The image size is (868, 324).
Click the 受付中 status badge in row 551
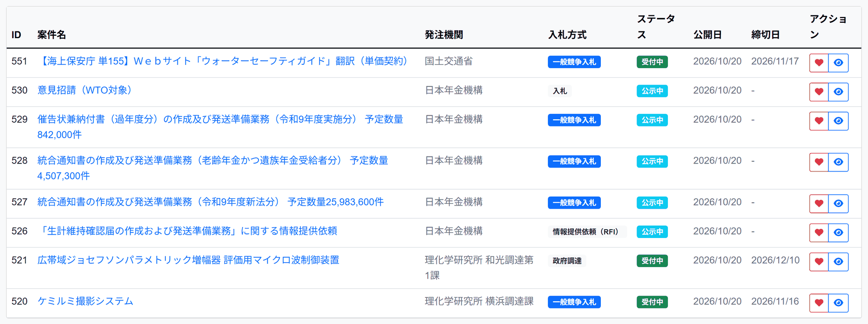point(652,62)
